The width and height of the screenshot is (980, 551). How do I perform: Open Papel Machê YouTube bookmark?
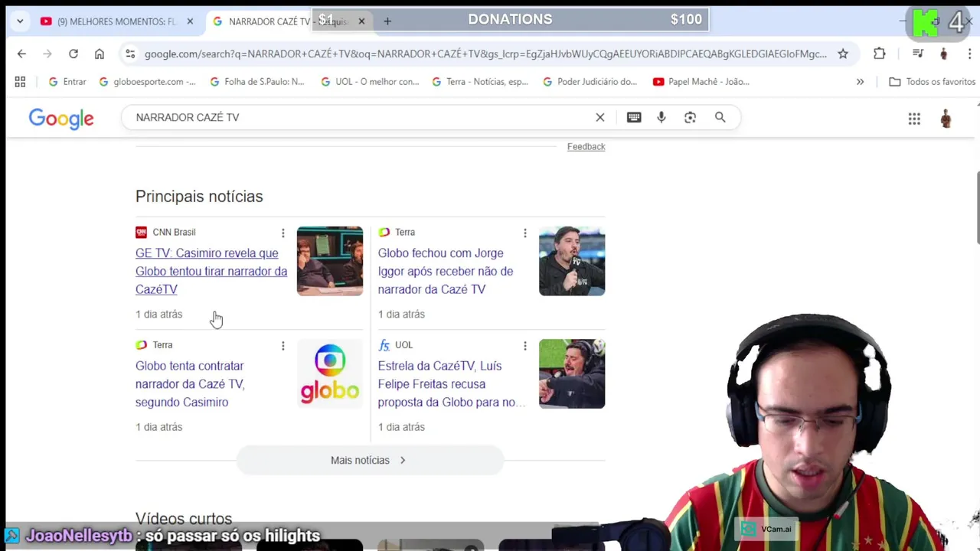click(x=701, y=82)
